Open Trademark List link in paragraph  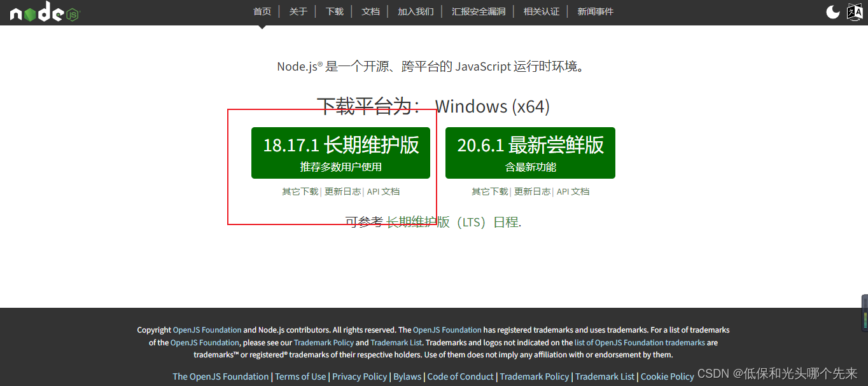click(x=396, y=343)
